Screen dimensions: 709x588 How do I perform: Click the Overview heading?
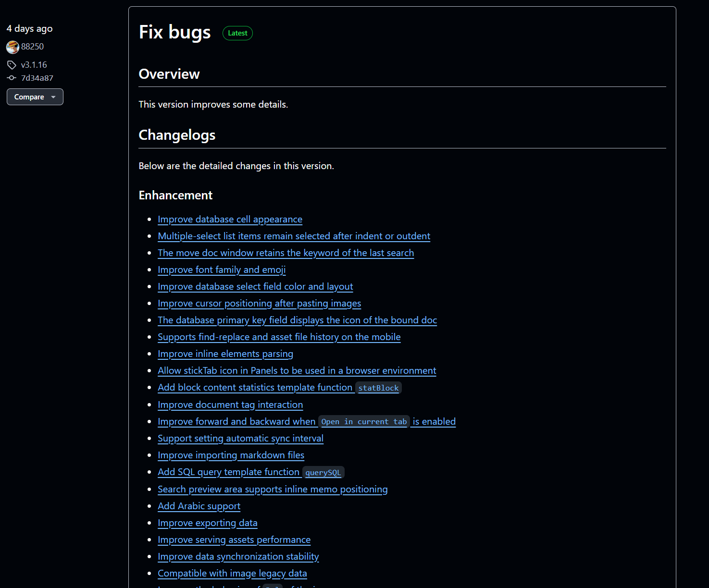(x=169, y=74)
